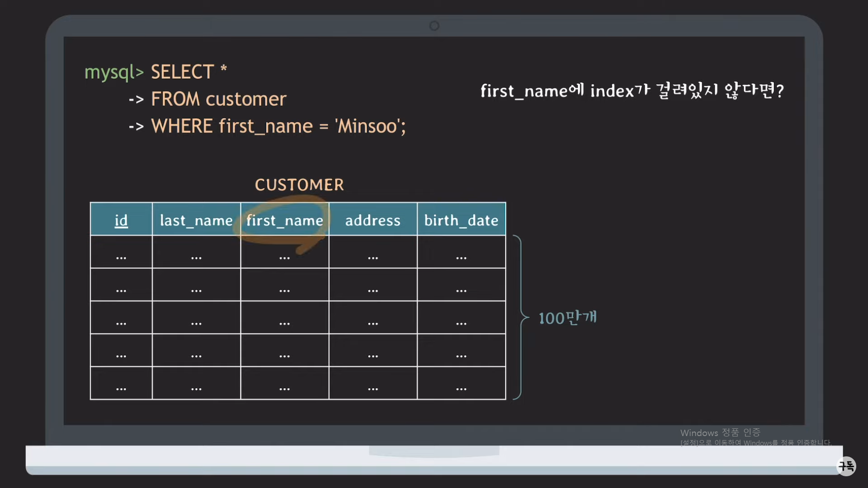Click the WHERE first_name condition text

[x=231, y=127]
